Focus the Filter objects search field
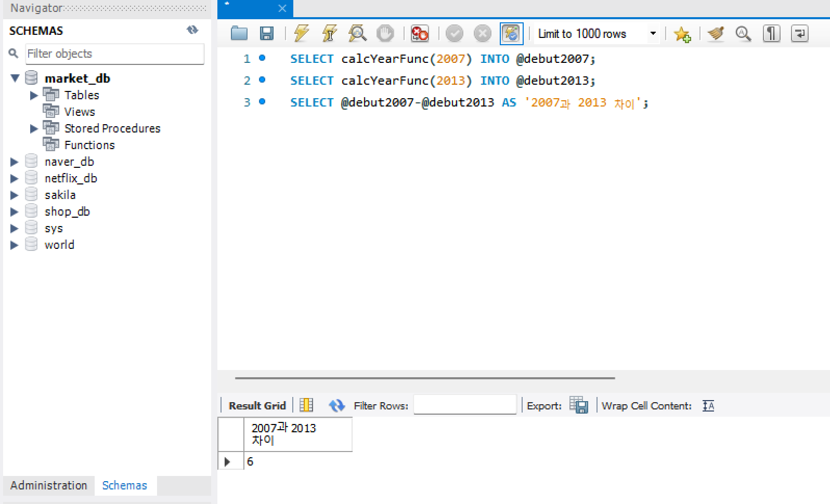 [x=114, y=54]
